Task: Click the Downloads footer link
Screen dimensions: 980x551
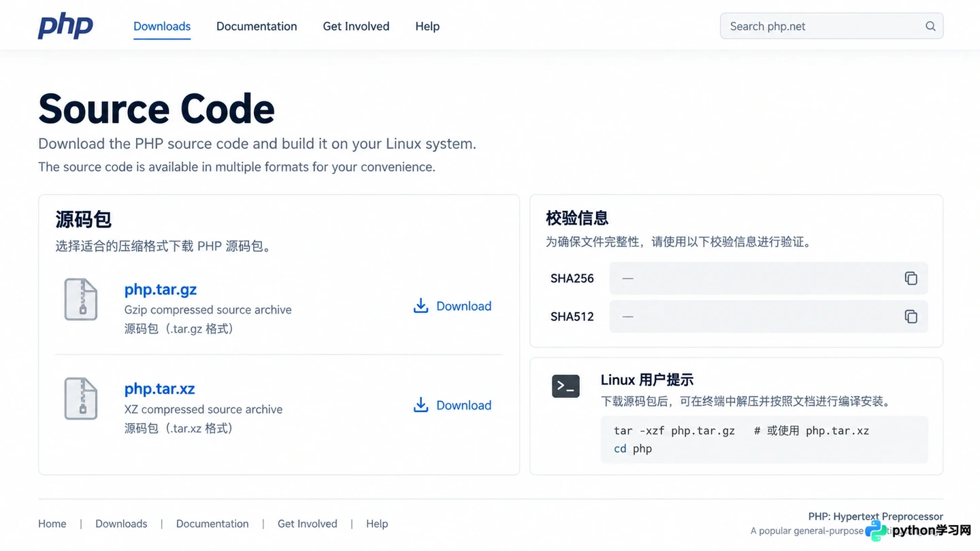Action: click(x=121, y=524)
